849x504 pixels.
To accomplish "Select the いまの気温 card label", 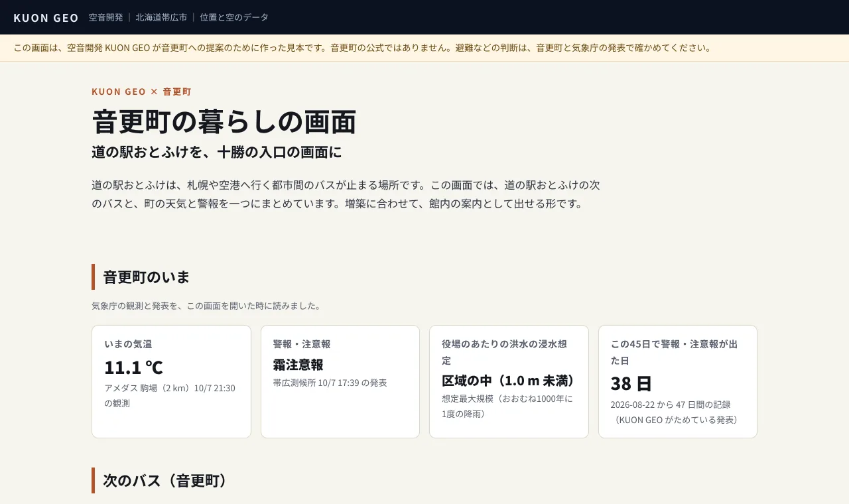I will tap(129, 344).
